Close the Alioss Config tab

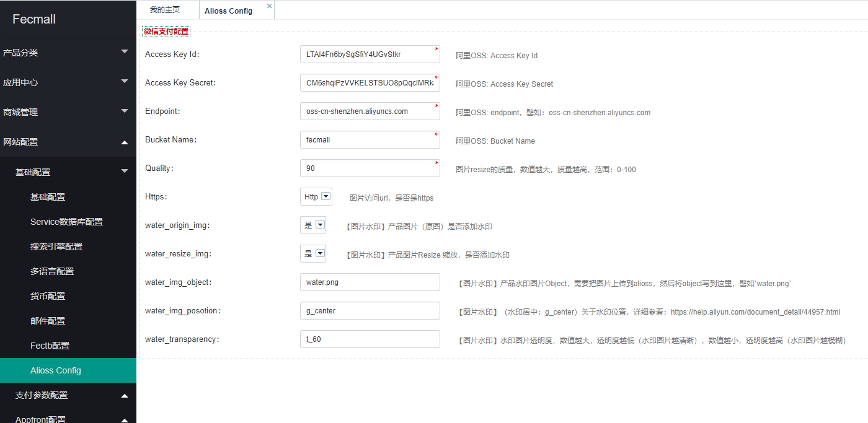pyautogui.click(x=269, y=6)
